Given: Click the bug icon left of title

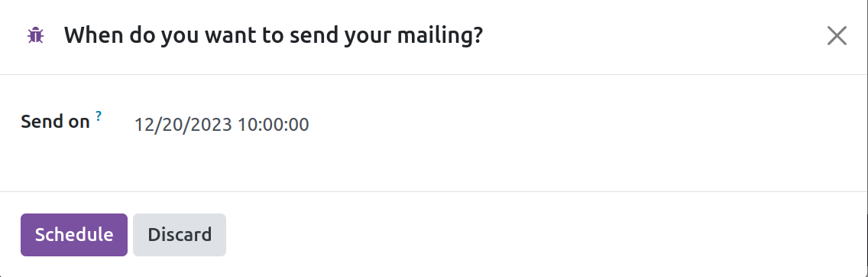Looking at the screenshot, I should [36, 35].
